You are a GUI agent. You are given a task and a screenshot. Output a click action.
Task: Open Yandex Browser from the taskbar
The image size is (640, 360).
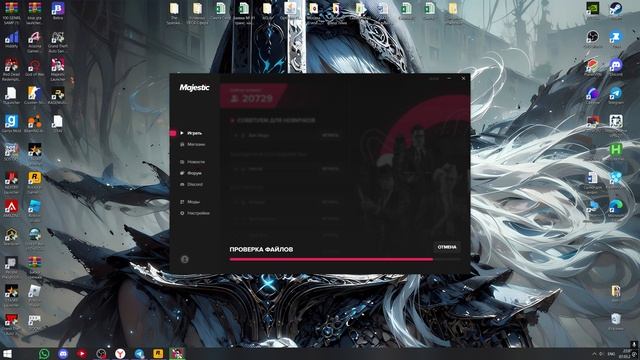point(120,353)
